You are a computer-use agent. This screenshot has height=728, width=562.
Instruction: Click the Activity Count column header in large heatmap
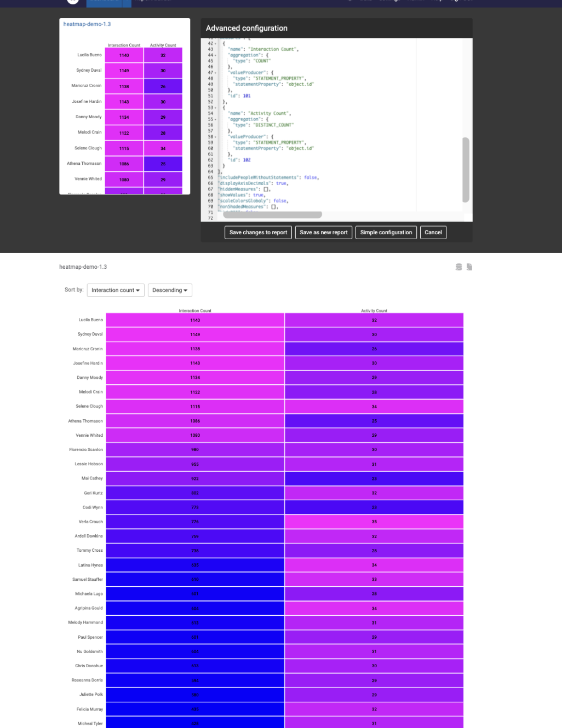pos(374,310)
